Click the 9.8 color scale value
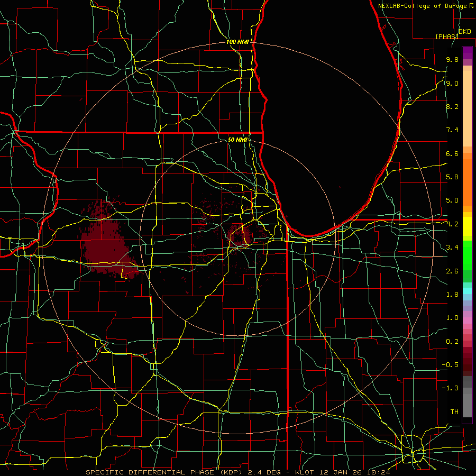Viewport: 476px width, 476px height. click(x=452, y=59)
